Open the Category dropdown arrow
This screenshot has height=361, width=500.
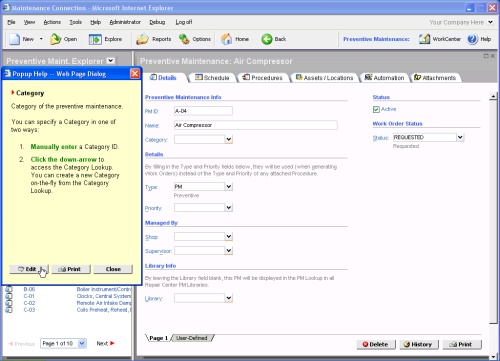tap(229, 139)
